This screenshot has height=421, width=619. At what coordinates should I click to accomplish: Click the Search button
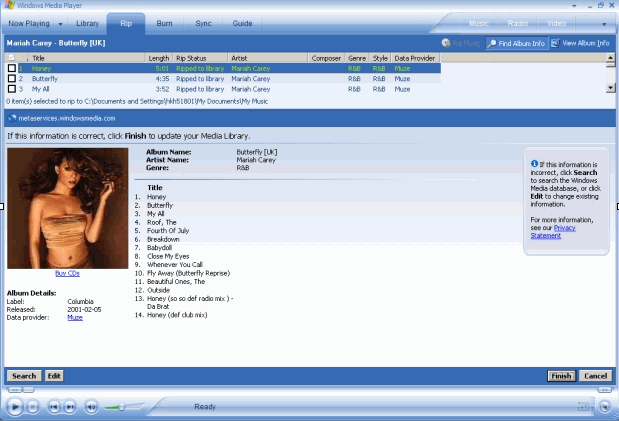point(24,376)
